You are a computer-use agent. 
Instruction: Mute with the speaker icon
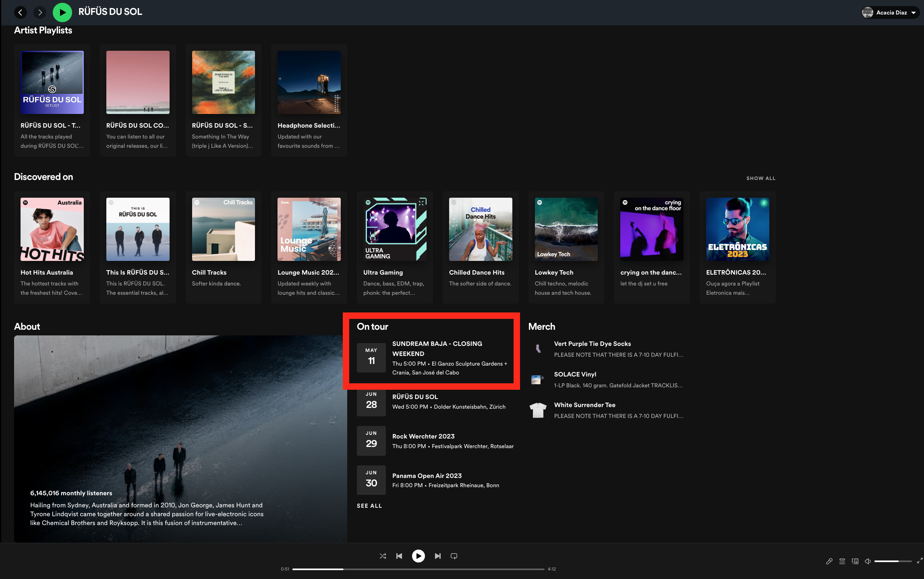click(x=868, y=561)
